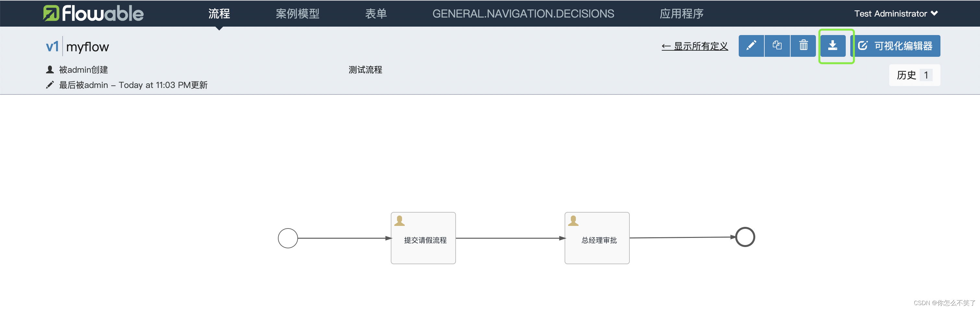Select the start event circle in diagram

pyautogui.click(x=288, y=238)
